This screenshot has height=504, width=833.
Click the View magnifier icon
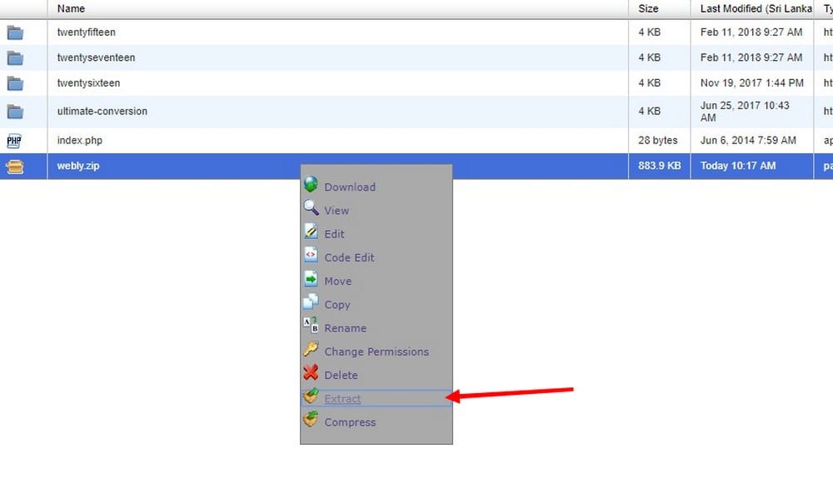[311, 209]
